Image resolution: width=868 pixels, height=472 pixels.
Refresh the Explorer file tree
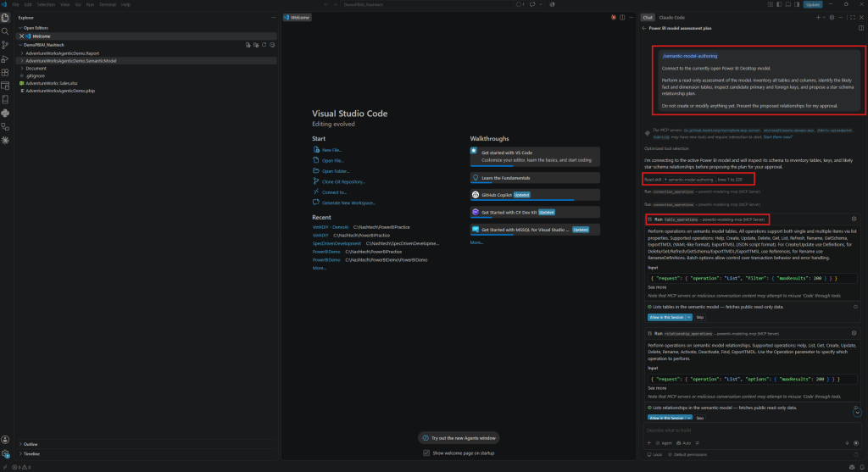click(264, 45)
